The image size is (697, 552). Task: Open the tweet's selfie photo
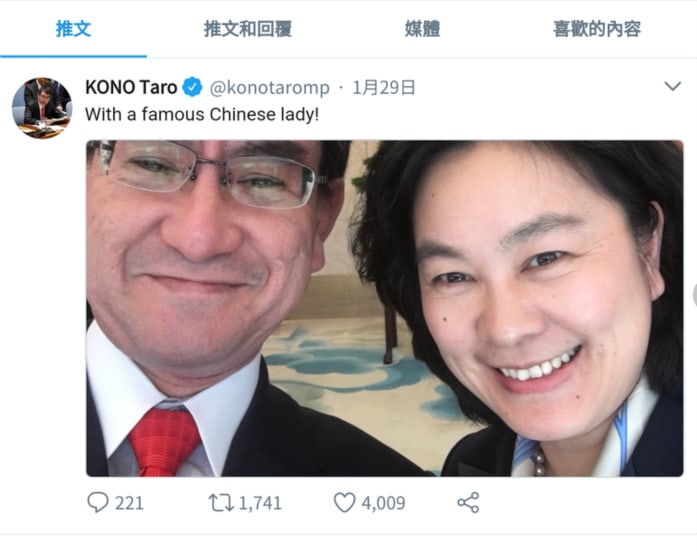tap(385, 308)
